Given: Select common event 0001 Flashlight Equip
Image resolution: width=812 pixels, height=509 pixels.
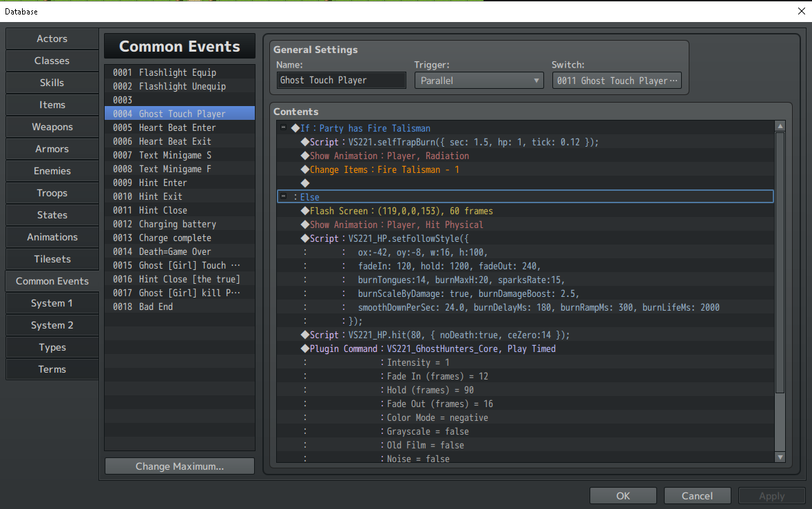Looking at the screenshot, I should [178, 72].
